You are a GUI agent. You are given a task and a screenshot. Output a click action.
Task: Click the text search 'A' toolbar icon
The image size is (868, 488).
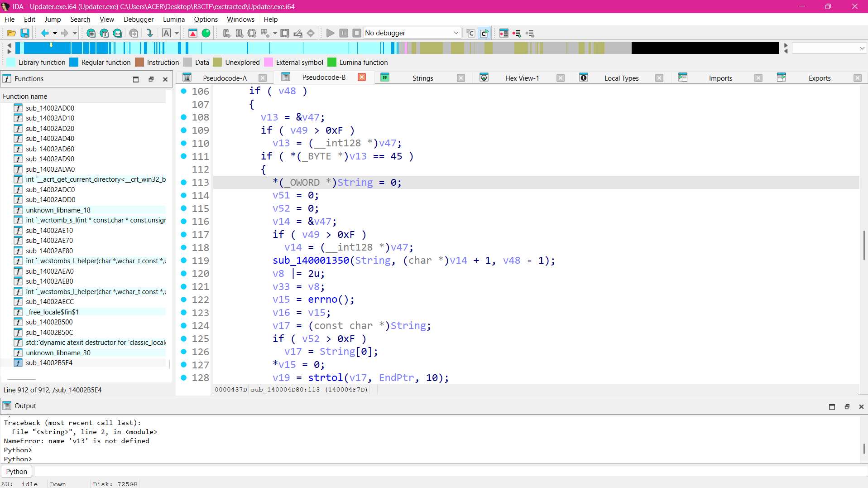[166, 33]
